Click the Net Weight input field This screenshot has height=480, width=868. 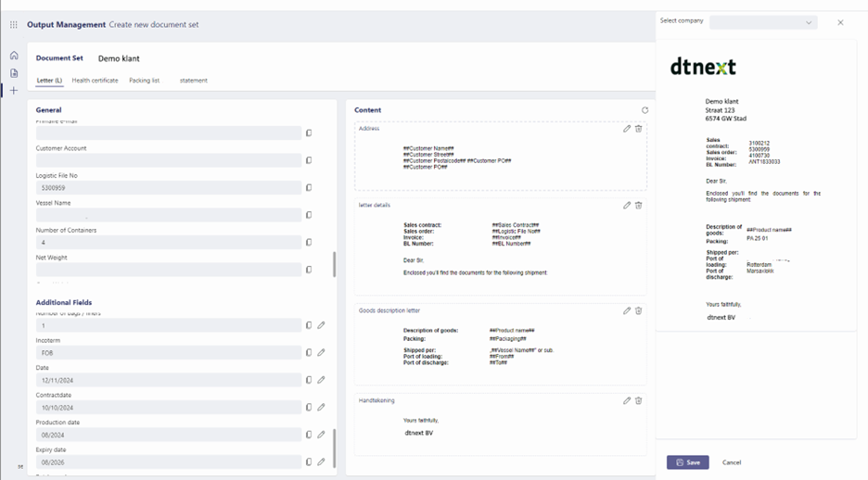tap(169, 270)
